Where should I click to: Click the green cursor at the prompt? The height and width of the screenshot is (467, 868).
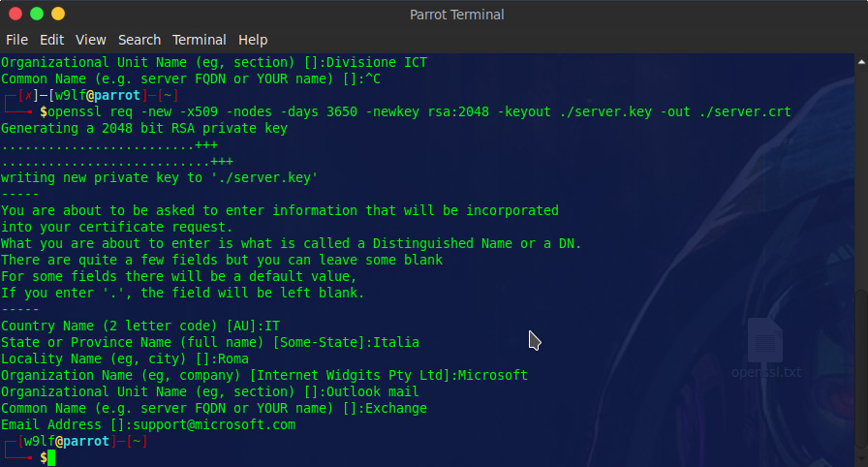[51, 457]
